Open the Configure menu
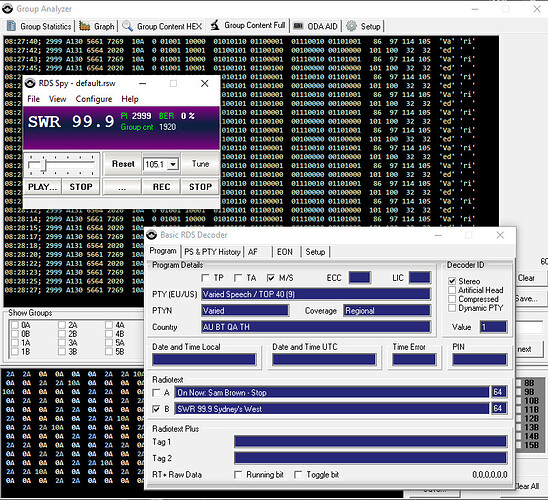 (x=94, y=99)
